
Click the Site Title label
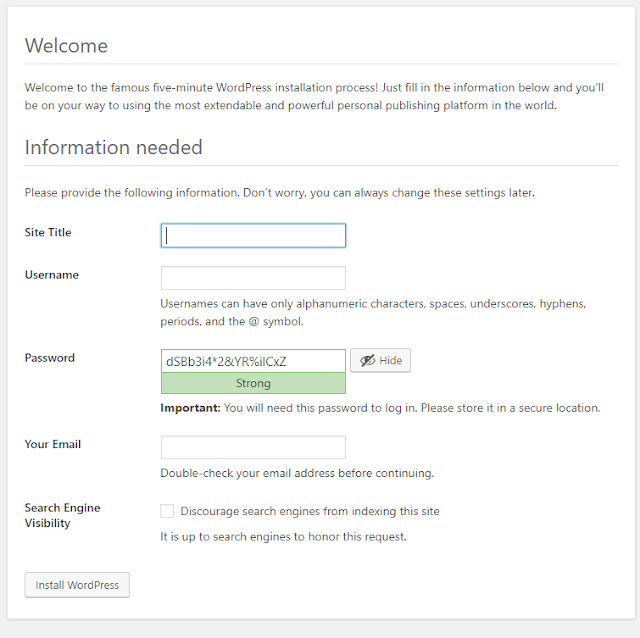point(48,232)
